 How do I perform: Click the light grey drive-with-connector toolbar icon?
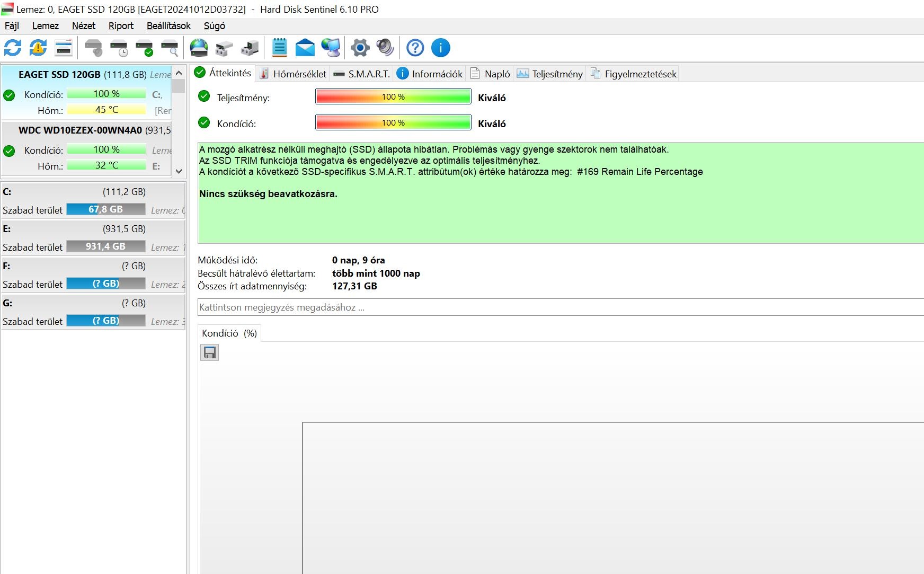[225, 48]
